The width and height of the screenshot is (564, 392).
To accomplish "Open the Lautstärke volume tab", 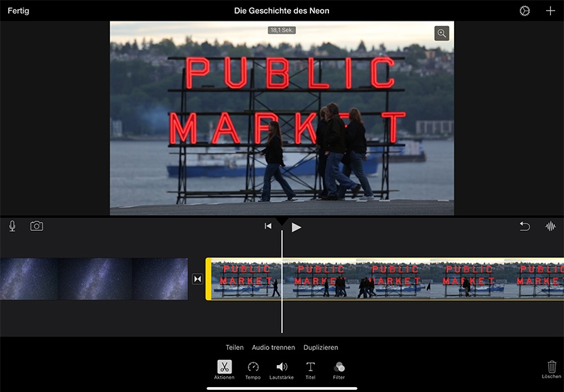I will (x=281, y=370).
